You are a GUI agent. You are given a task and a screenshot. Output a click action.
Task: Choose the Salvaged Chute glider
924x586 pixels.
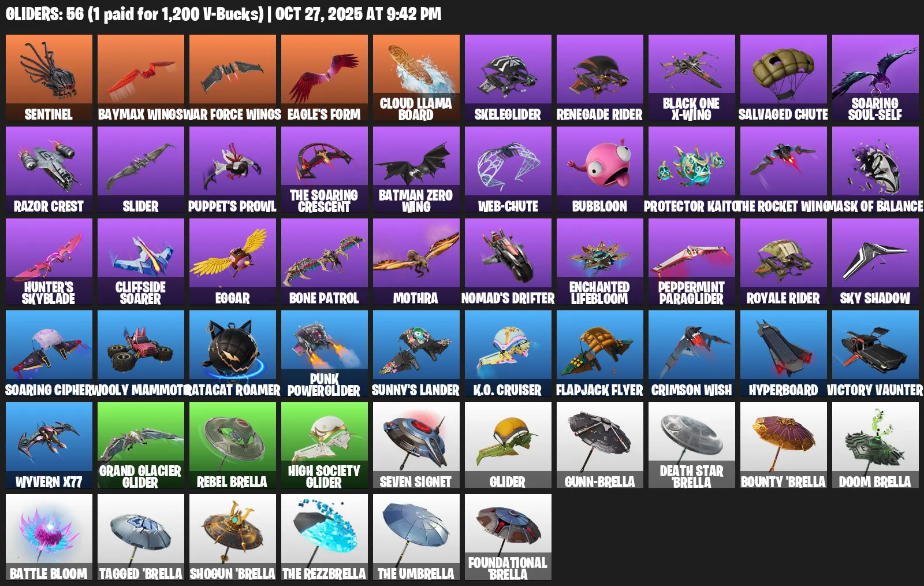click(784, 78)
